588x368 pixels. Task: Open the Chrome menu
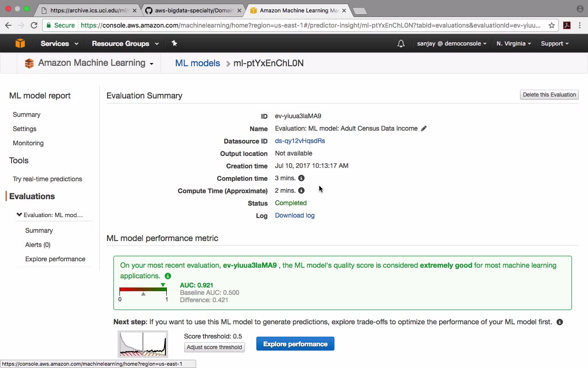580,25
